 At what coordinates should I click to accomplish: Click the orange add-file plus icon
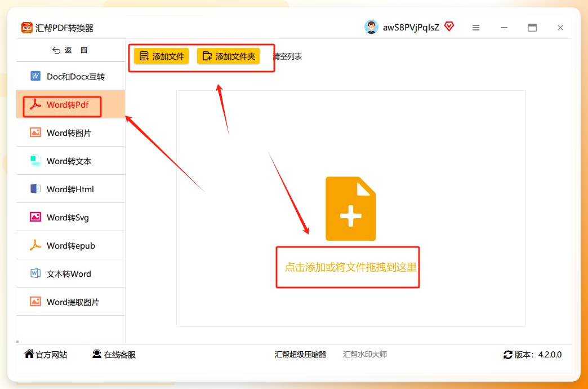[351, 209]
